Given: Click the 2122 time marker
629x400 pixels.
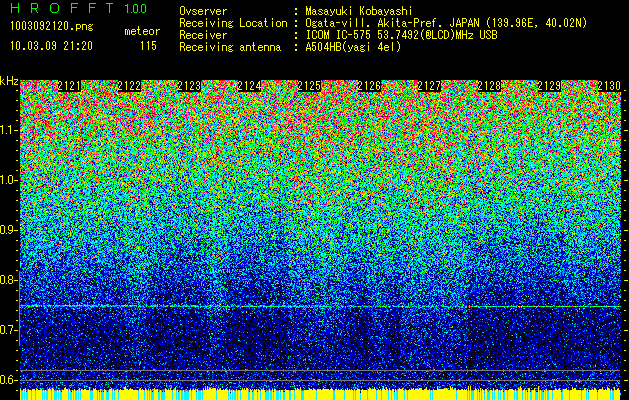Looking at the screenshot, I should pyautogui.click(x=129, y=86).
